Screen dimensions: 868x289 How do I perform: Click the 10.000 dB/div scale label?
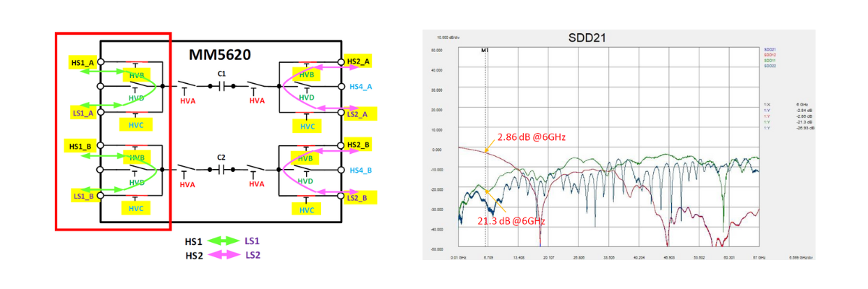[447, 38]
